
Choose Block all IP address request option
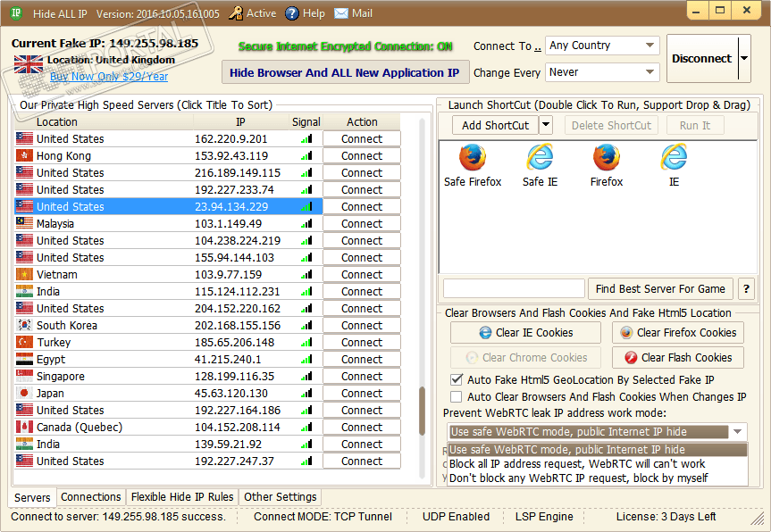598,464
